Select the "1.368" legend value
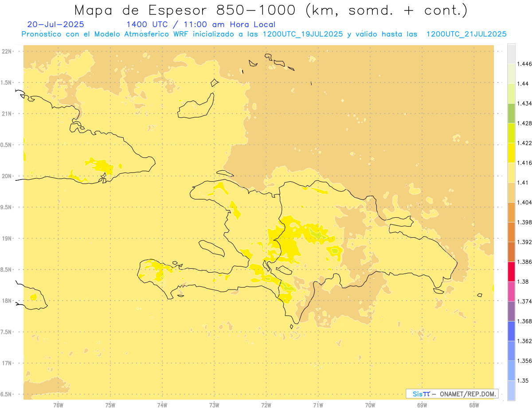This screenshot has height=411, width=532. point(524,321)
